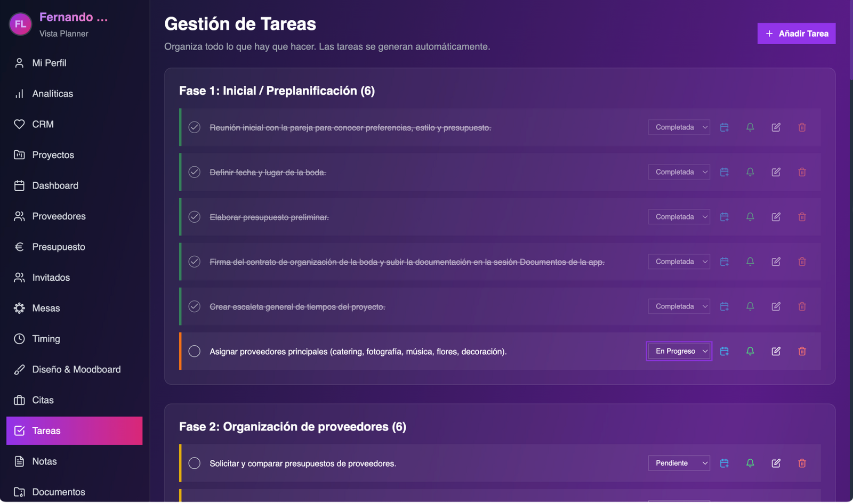The height and width of the screenshot is (504, 853).
Task: Click bell icon on 'Reunión inicial' task row
Action: [x=750, y=127]
